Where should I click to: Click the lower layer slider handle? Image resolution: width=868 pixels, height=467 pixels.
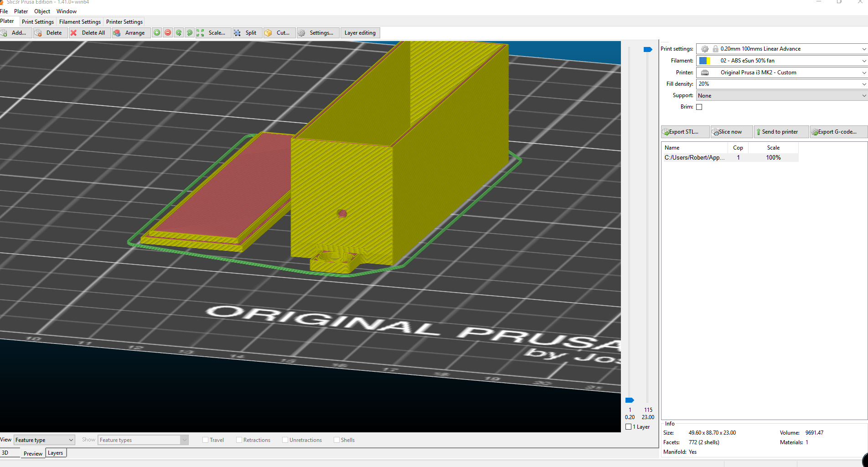tap(630, 400)
